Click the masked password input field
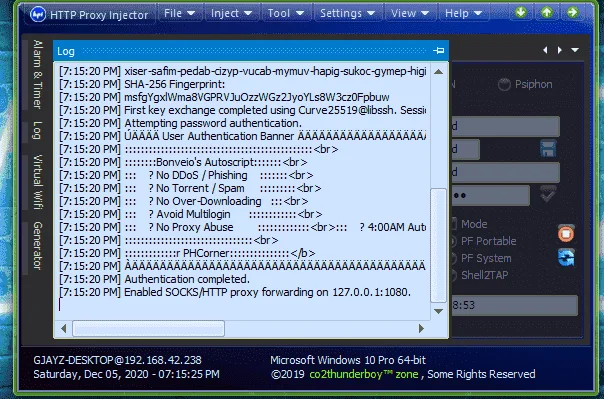This screenshot has height=399, width=604. click(x=490, y=195)
